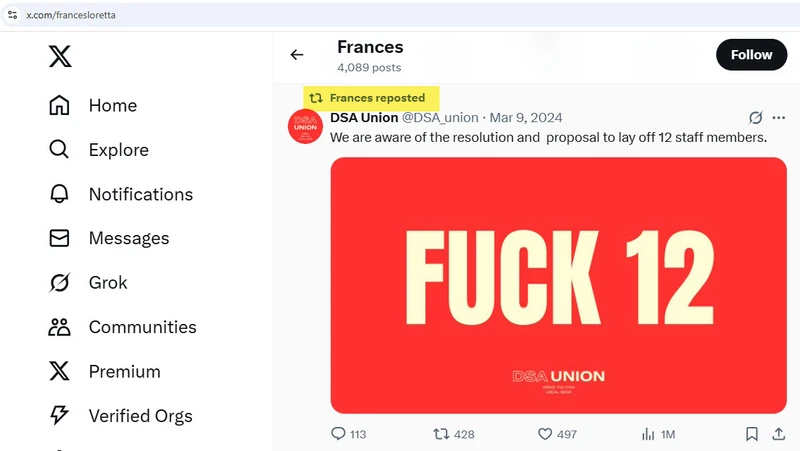Follow the Frances account

pyautogui.click(x=751, y=55)
